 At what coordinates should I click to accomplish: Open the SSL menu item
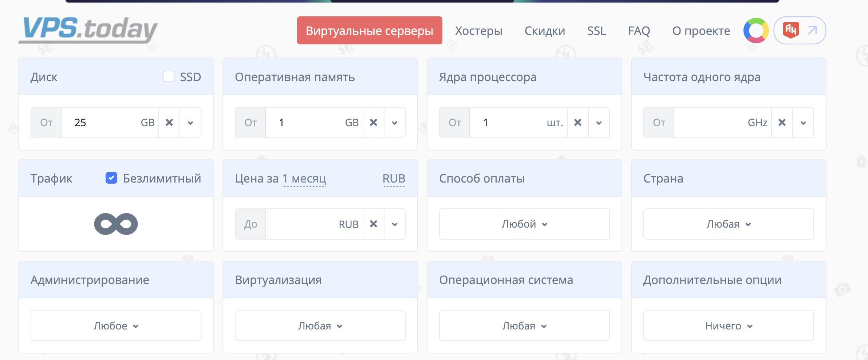pos(596,31)
